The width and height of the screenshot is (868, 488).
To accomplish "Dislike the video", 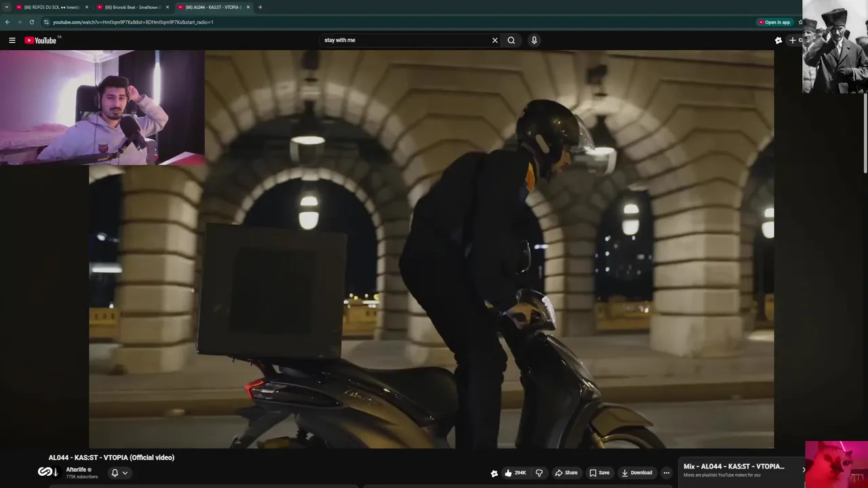I will (539, 472).
